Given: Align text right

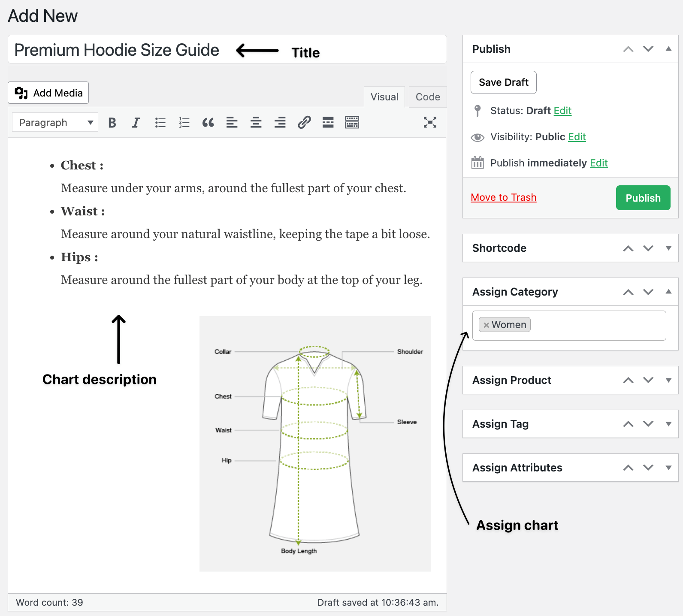Looking at the screenshot, I should pos(280,123).
